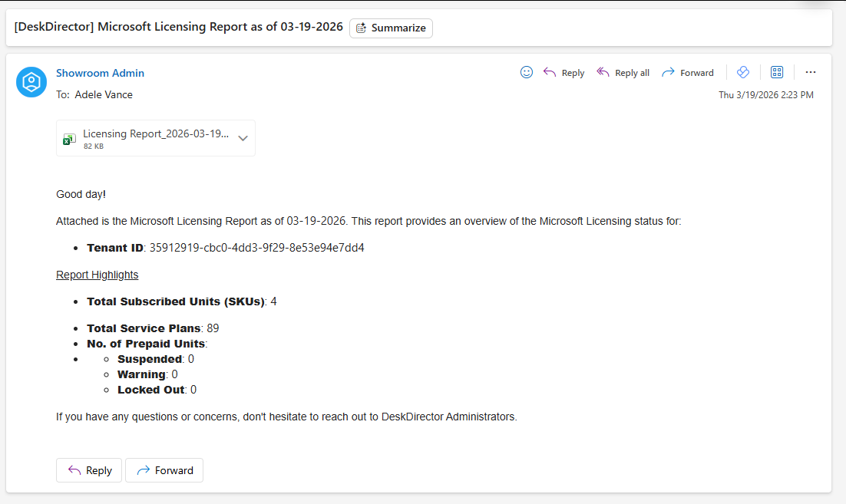Open the Apps grid icon
The width and height of the screenshot is (846, 504).
[x=777, y=72]
